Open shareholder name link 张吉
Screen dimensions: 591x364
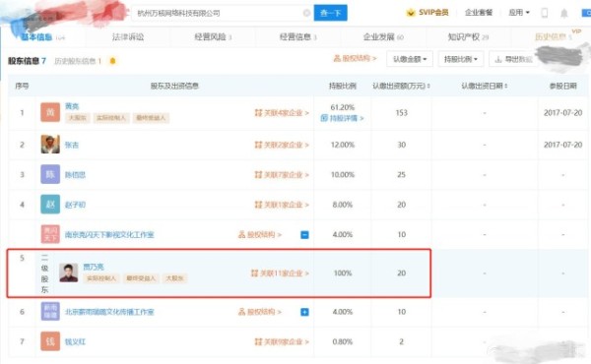72,145
